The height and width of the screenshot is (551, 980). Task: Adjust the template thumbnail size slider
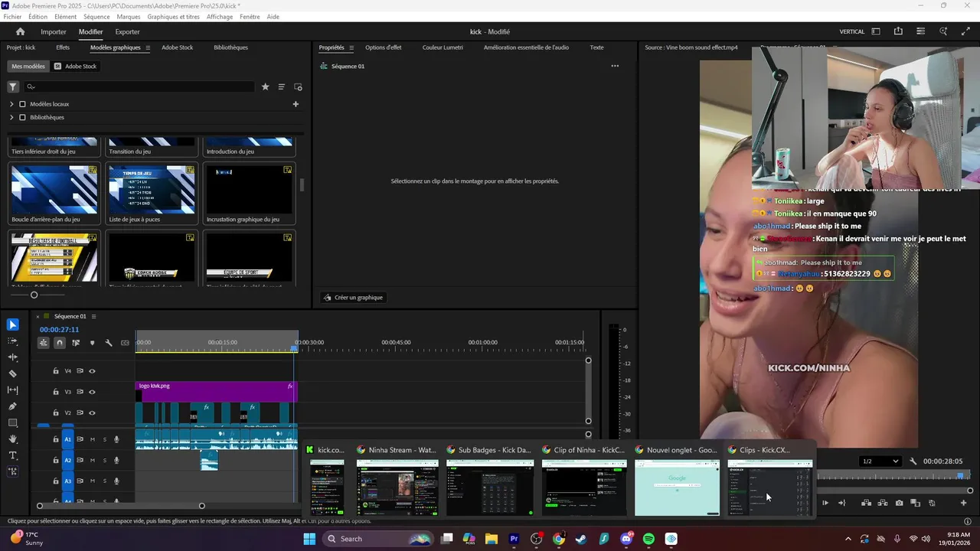pyautogui.click(x=34, y=295)
